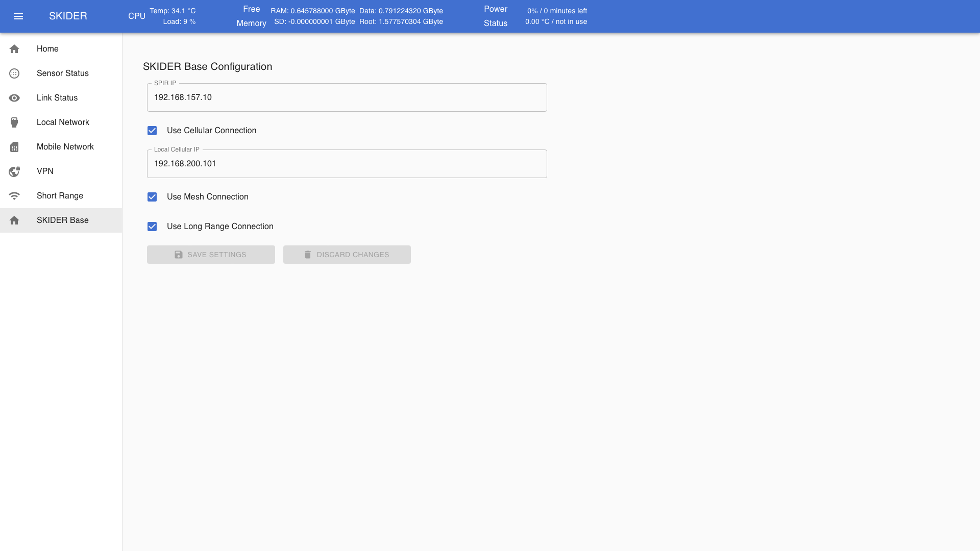Click the SKIDER Base Configuration heading
The width and height of the screenshot is (980, 551).
coord(207,67)
